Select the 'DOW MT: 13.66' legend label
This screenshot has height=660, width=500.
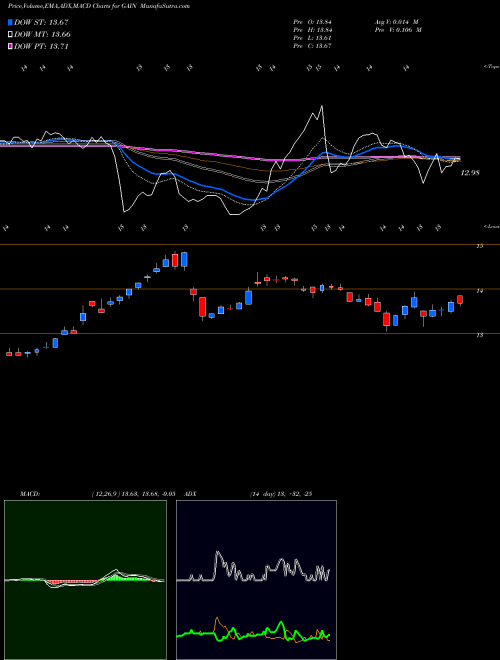(42, 35)
